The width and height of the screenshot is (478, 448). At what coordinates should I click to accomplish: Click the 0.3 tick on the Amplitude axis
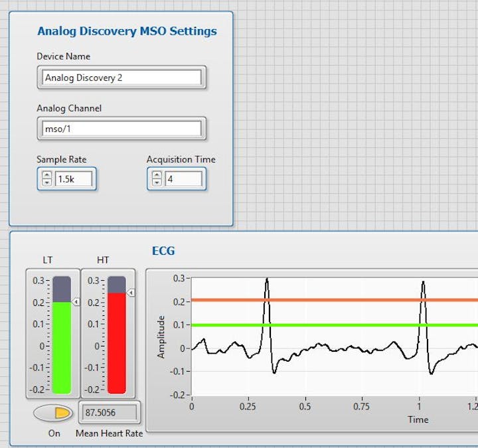(179, 278)
